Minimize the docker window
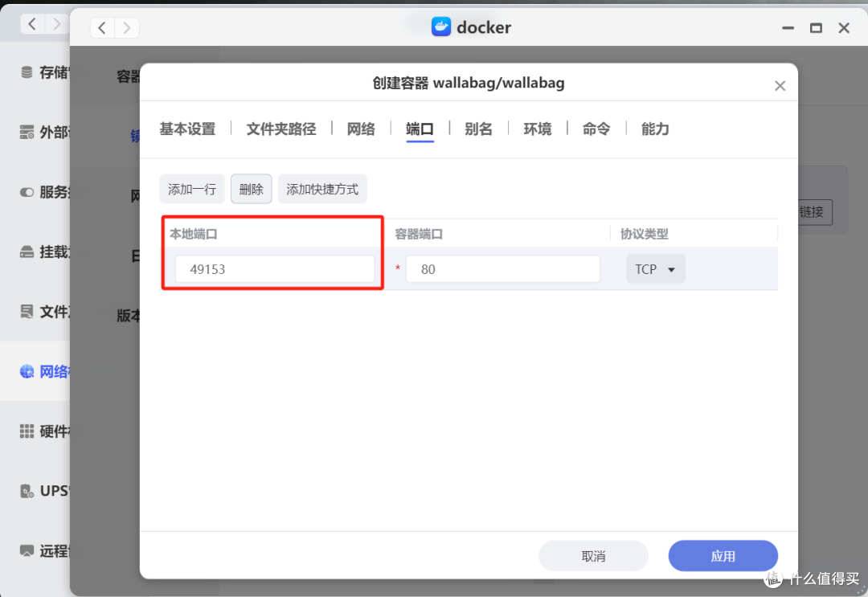868x597 pixels. click(x=788, y=27)
